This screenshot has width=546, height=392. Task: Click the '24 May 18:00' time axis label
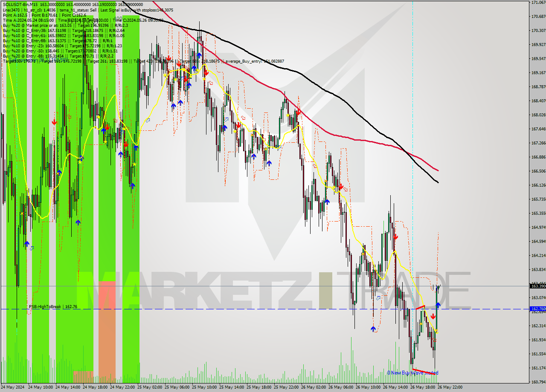96,388
